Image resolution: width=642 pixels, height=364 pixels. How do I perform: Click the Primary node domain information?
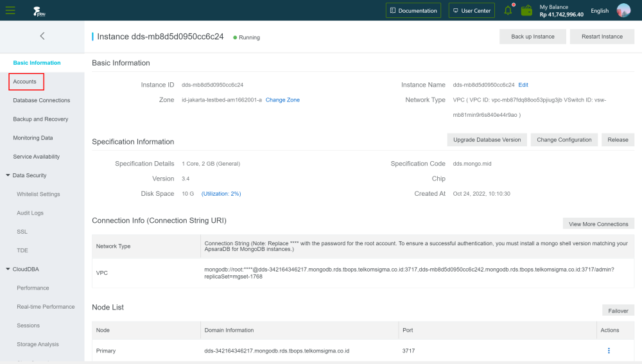tap(277, 351)
